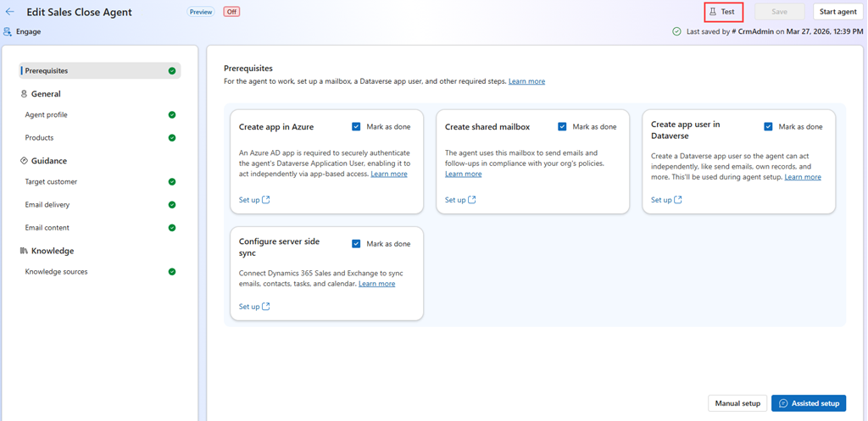868x421 pixels.
Task: Click the back arrow beside Edit Sales Close Agent
Action: 10,12
